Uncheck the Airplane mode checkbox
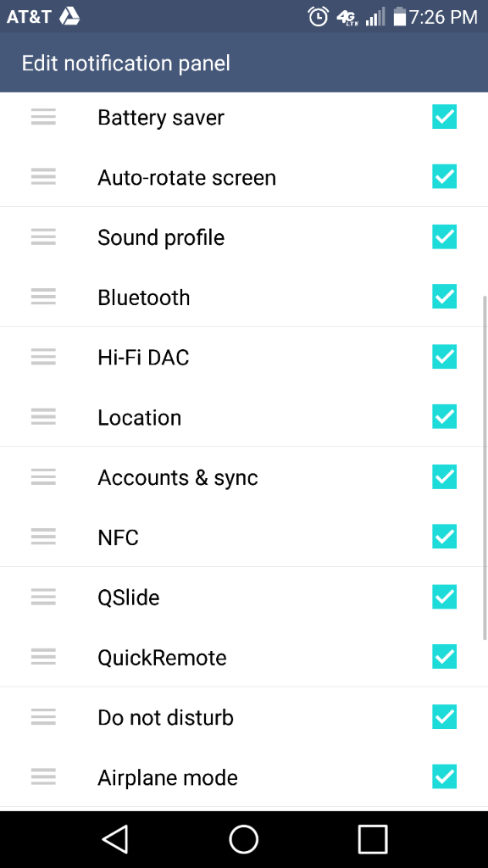Screen dimensions: 488x868 (x=444, y=777)
